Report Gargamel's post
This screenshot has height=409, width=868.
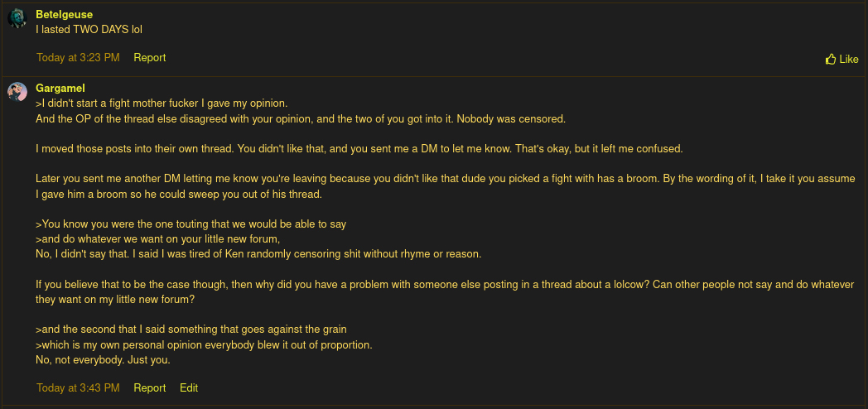(x=150, y=387)
